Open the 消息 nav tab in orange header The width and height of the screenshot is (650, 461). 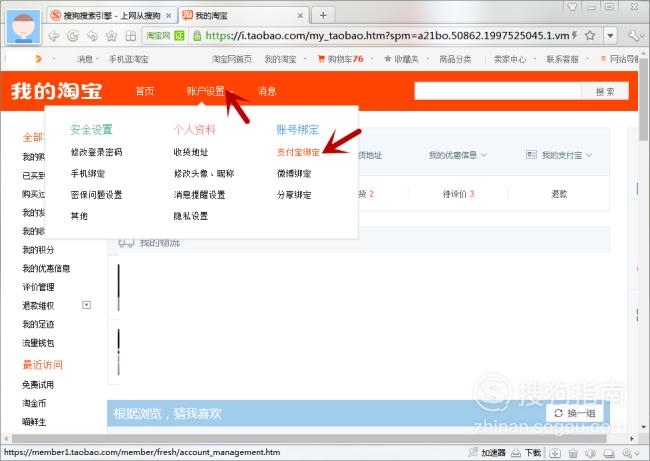click(x=267, y=91)
